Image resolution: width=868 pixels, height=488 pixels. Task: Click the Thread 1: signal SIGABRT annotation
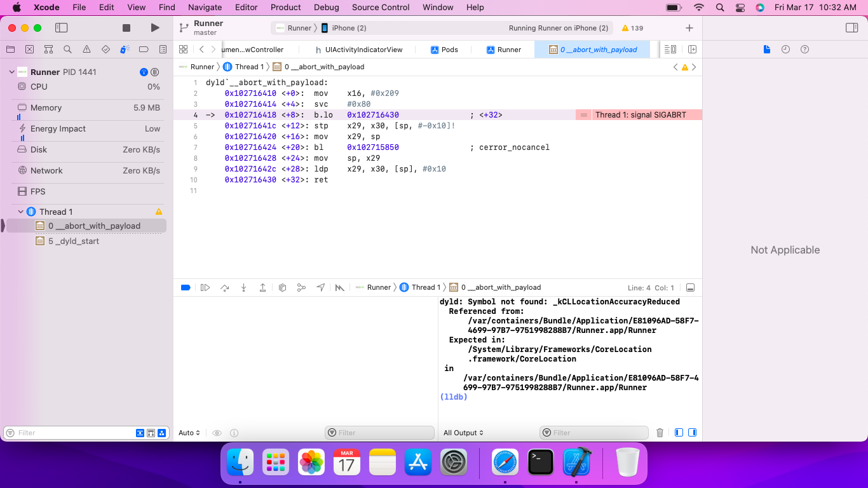coord(639,115)
